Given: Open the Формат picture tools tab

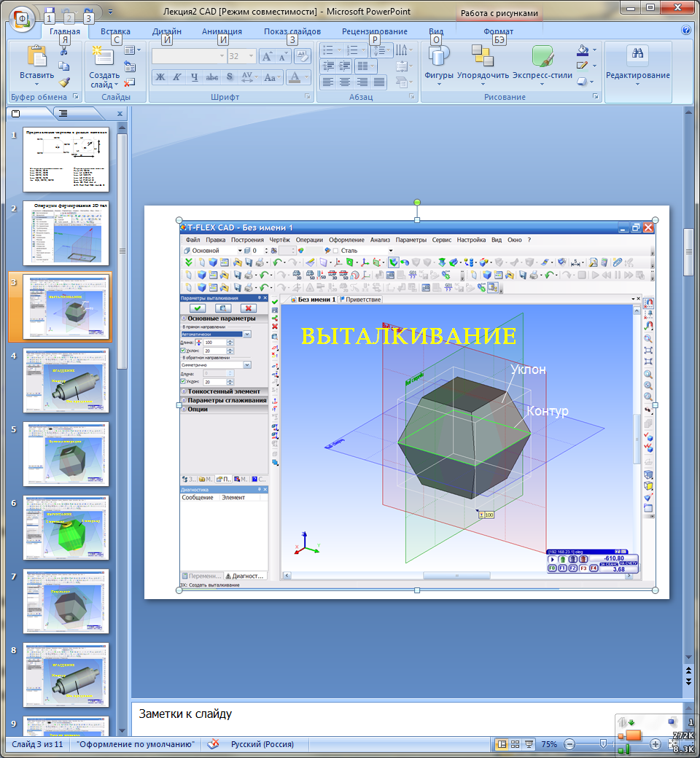Looking at the screenshot, I should (498, 31).
